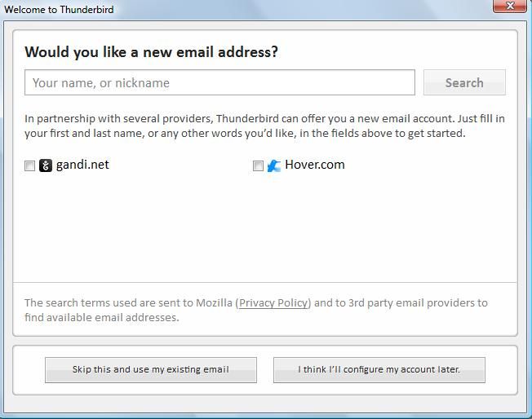Focus the 'Your name, or nickname' field
The height and width of the screenshot is (419, 532).
[x=220, y=82]
